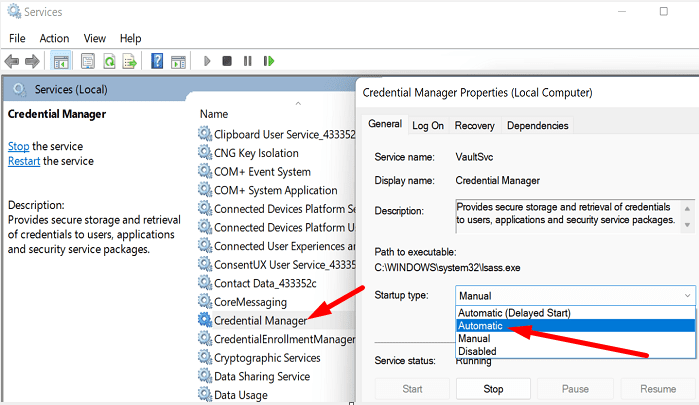Choose Manual in the startup list
The image size is (699, 405).
pyautogui.click(x=575, y=339)
